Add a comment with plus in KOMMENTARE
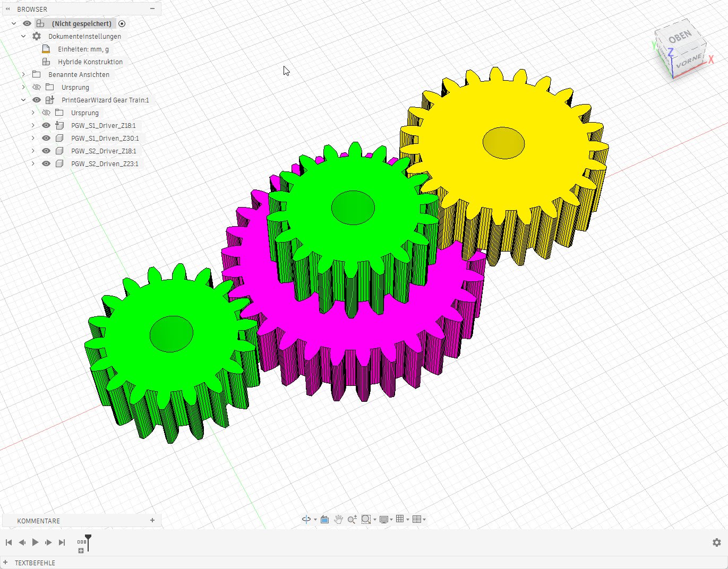 pyautogui.click(x=152, y=520)
